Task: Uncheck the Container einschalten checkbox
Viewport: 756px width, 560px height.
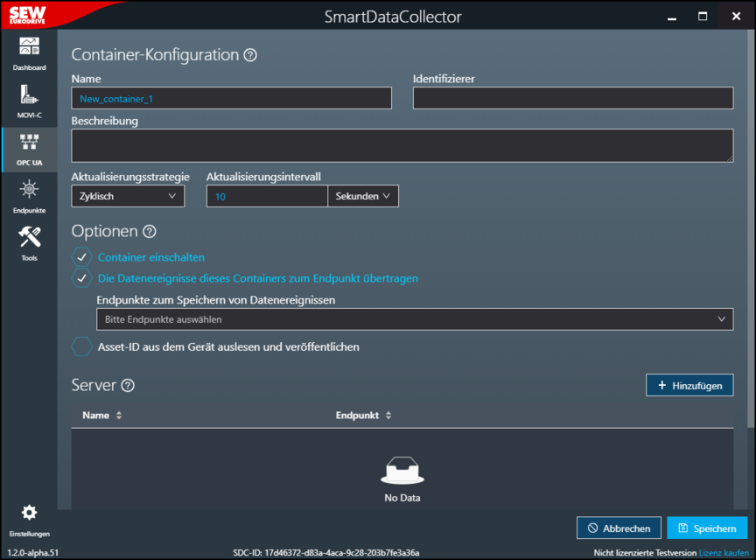Action: point(81,257)
